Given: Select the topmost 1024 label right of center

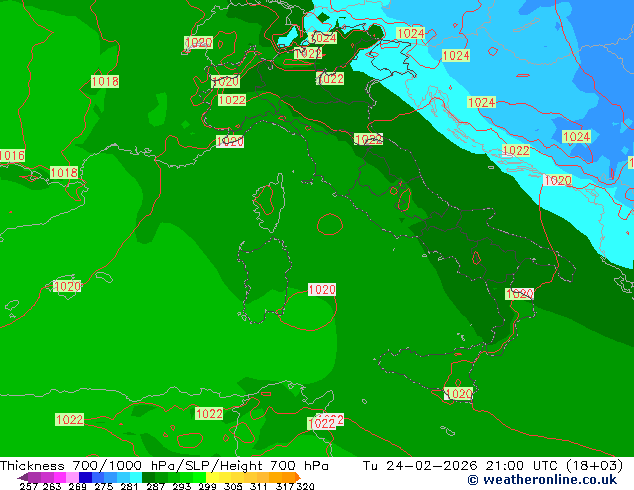Looking at the screenshot, I should point(410,33).
